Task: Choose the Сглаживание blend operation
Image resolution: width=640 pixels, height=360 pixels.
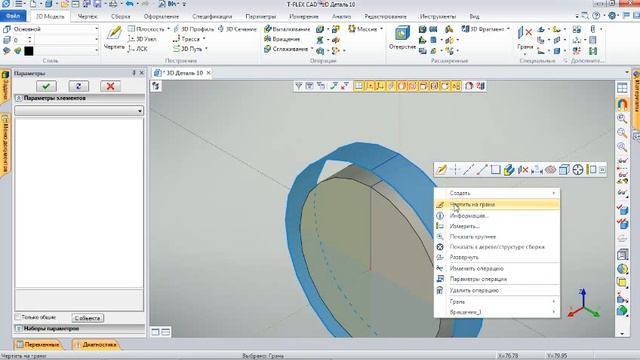Action: point(286,49)
